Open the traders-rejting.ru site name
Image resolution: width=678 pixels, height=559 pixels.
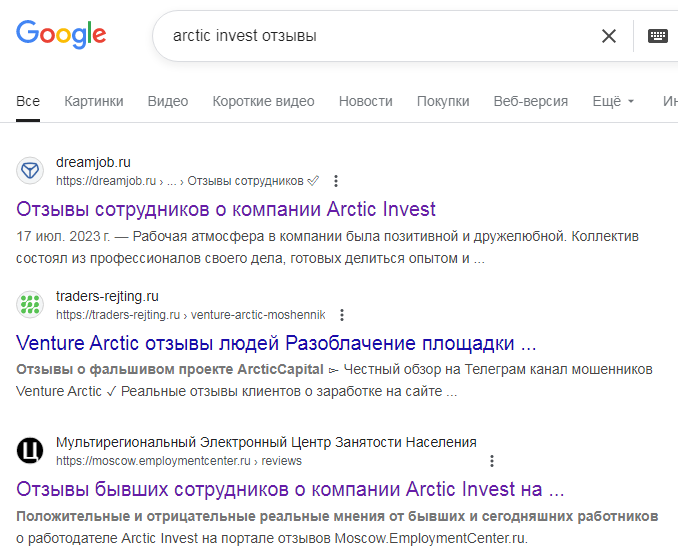[107, 296]
